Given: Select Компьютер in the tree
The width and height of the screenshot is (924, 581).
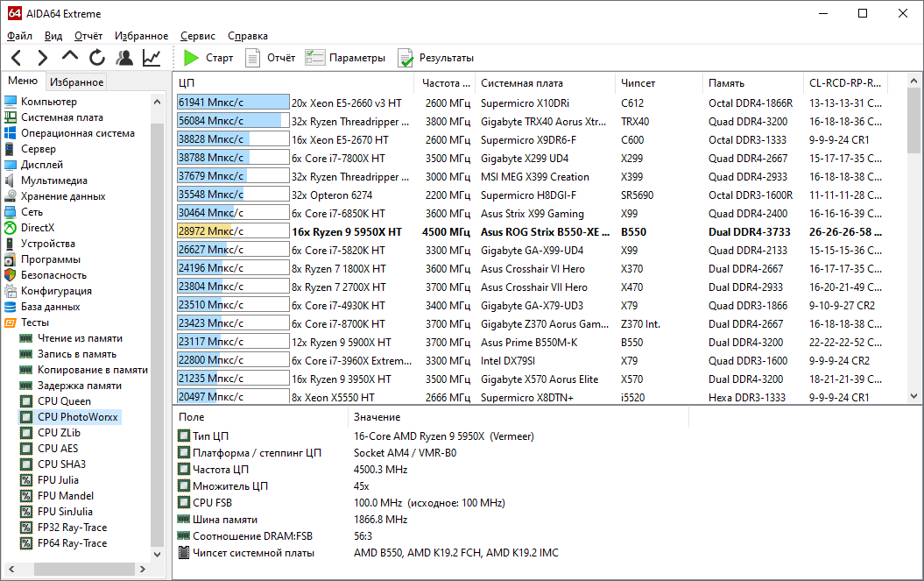Looking at the screenshot, I should click(49, 102).
